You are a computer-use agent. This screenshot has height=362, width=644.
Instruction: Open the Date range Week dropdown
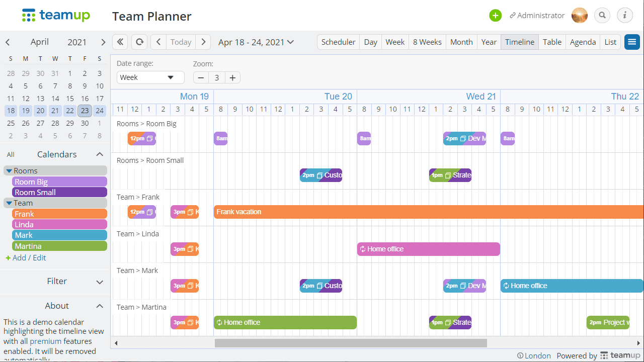click(x=150, y=77)
